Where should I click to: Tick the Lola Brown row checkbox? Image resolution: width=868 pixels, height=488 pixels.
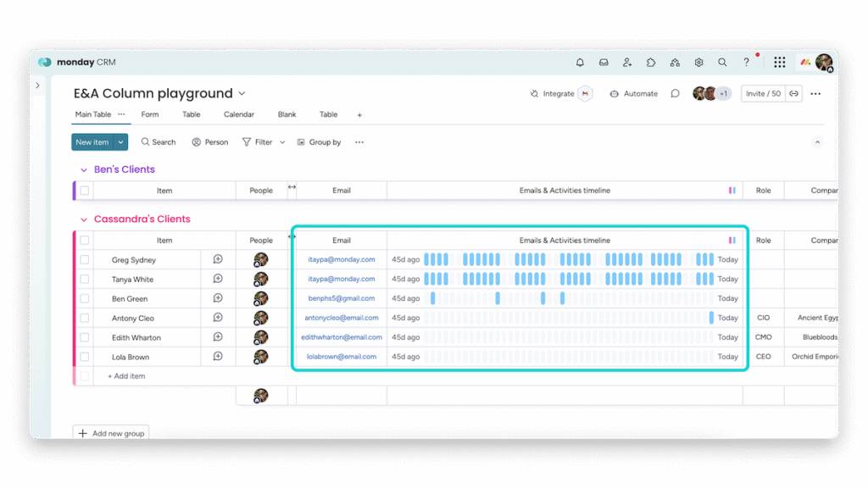pyautogui.click(x=84, y=357)
